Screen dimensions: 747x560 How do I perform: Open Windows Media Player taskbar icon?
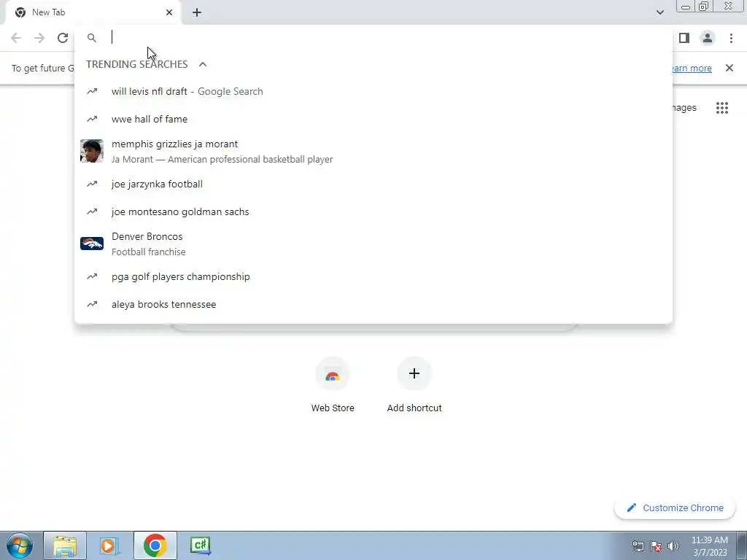click(109, 545)
